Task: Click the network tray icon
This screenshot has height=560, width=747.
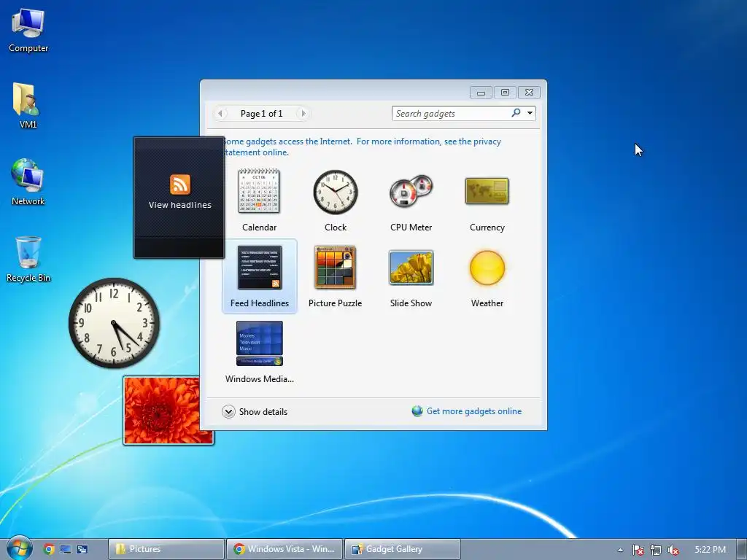Action: [x=656, y=550]
